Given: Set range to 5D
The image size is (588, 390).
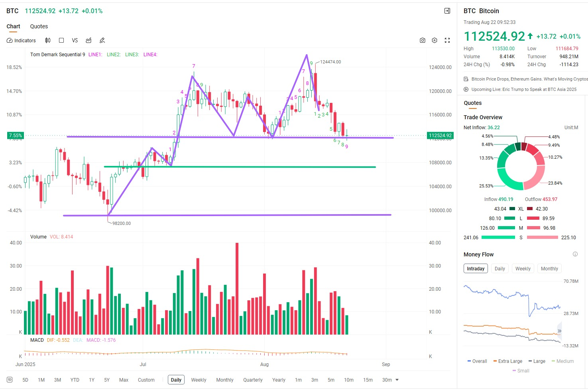Looking at the screenshot, I should click(x=26, y=380).
